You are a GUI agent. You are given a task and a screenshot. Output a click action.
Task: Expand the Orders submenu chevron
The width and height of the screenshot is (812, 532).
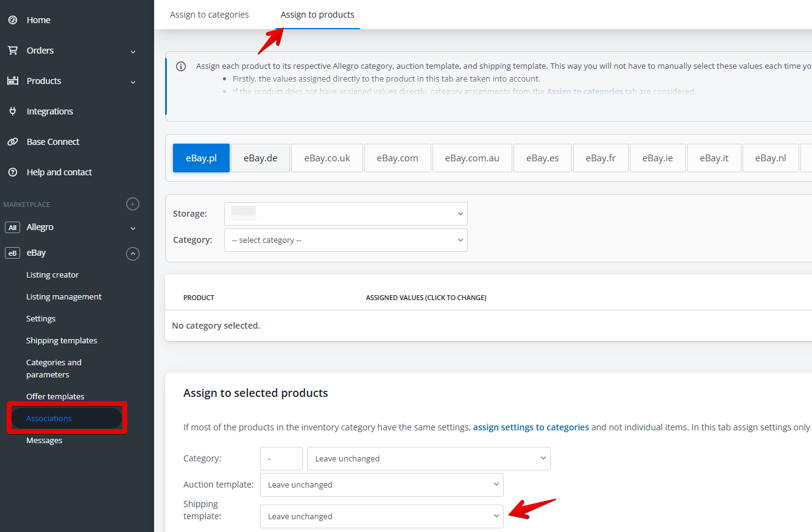[x=133, y=52]
